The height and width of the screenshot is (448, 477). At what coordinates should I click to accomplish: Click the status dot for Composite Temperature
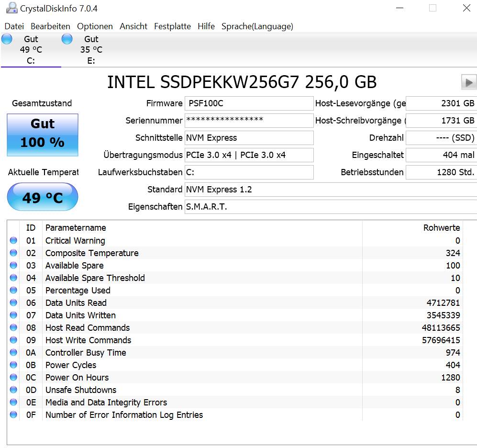13,253
